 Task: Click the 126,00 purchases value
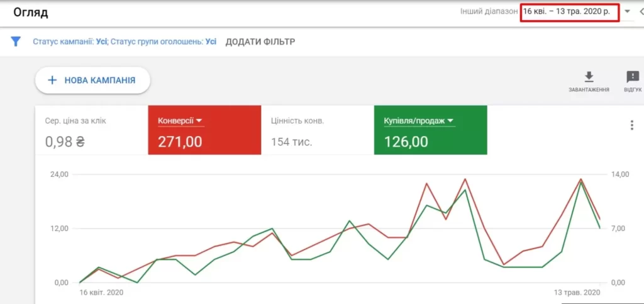click(x=406, y=142)
